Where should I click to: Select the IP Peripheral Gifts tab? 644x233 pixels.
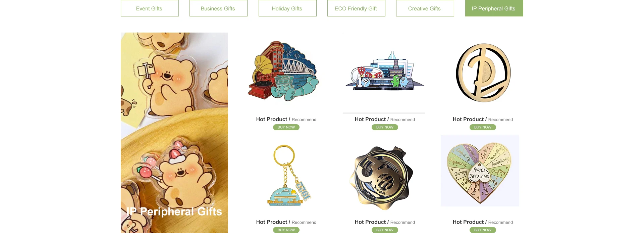tap(494, 8)
